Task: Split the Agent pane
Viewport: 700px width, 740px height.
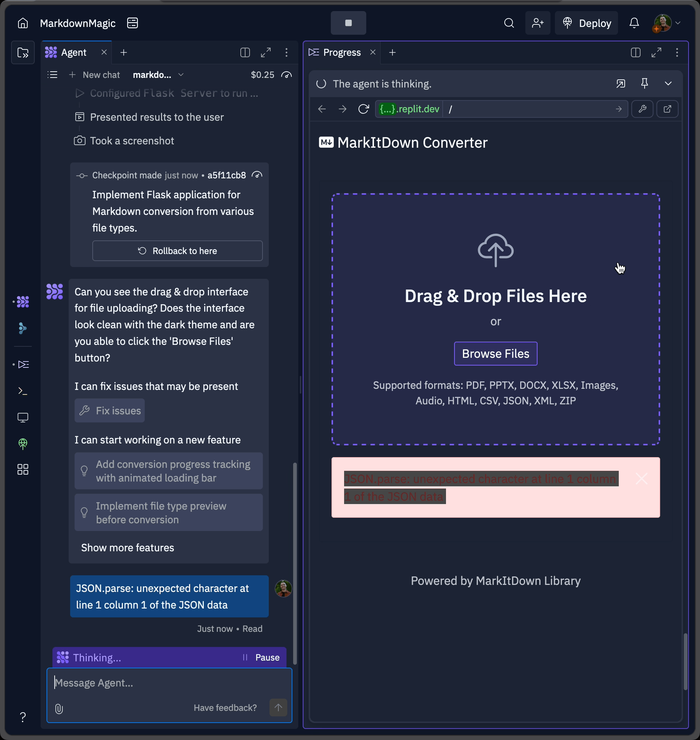Action: coord(245,52)
